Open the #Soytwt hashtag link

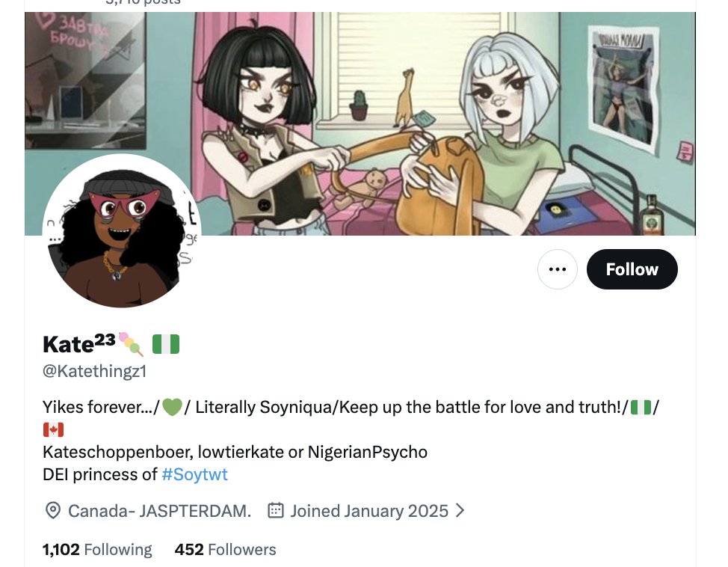point(194,474)
